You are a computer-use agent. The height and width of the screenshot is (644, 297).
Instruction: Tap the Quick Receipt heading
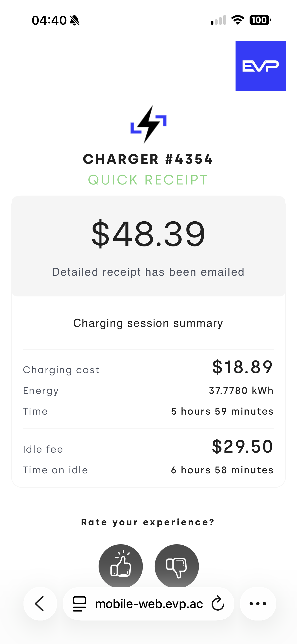pos(148,180)
